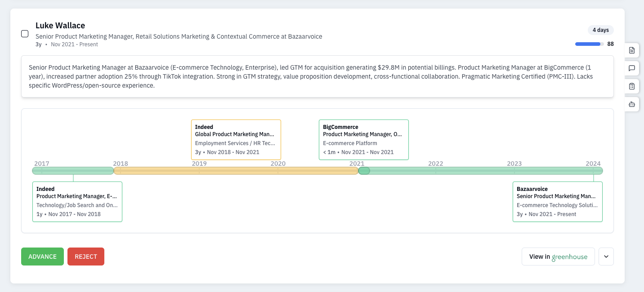This screenshot has height=292, width=644.
Task: Click the 2020 year label on timeline
Action: pyautogui.click(x=278, y=164)
